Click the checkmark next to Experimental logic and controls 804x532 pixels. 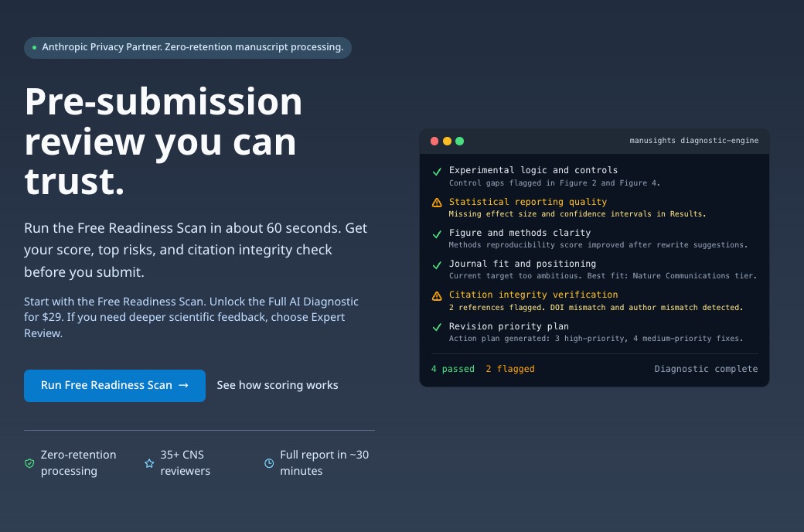click(437, 172)
